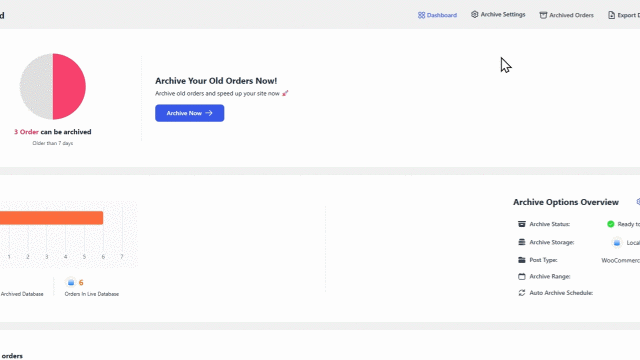The width and height of the screenshot is (640, 360).
Task: Click the archivable orders pie chart
Action: click(x=53, y=87)
